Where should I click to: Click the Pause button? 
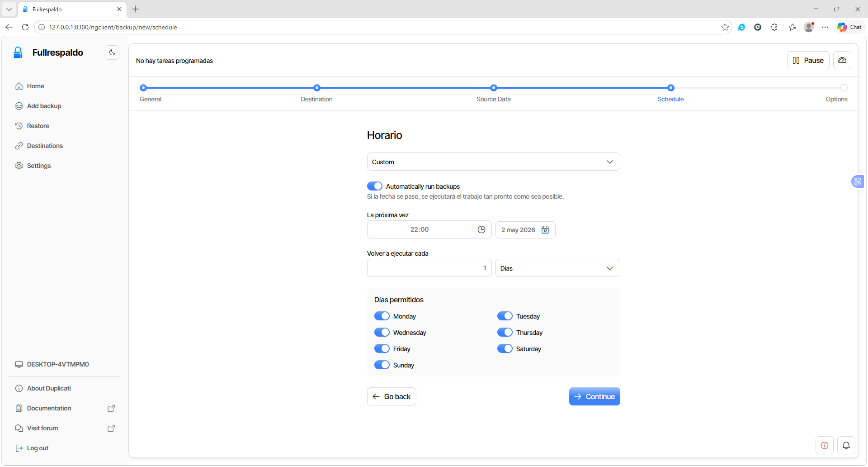pyautogui.click(x=808, y=60)
